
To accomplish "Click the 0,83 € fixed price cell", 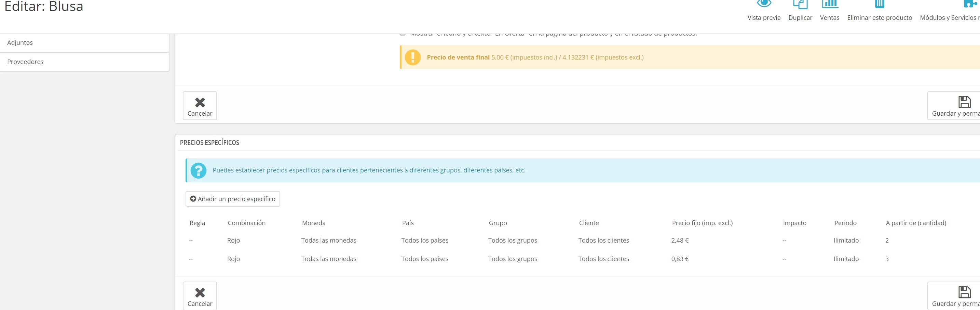I will pyautogui.click(x=680, y=259).
